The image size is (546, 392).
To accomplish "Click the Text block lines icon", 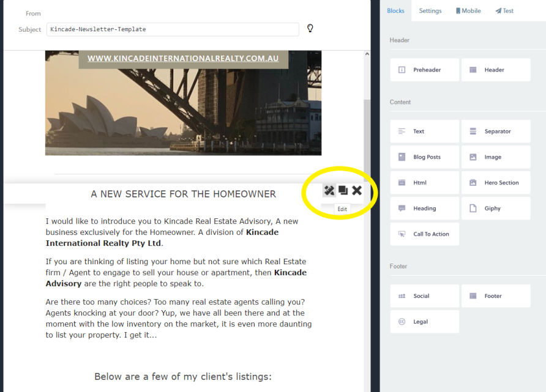I will pyautogui.click(x=402, y=131).
